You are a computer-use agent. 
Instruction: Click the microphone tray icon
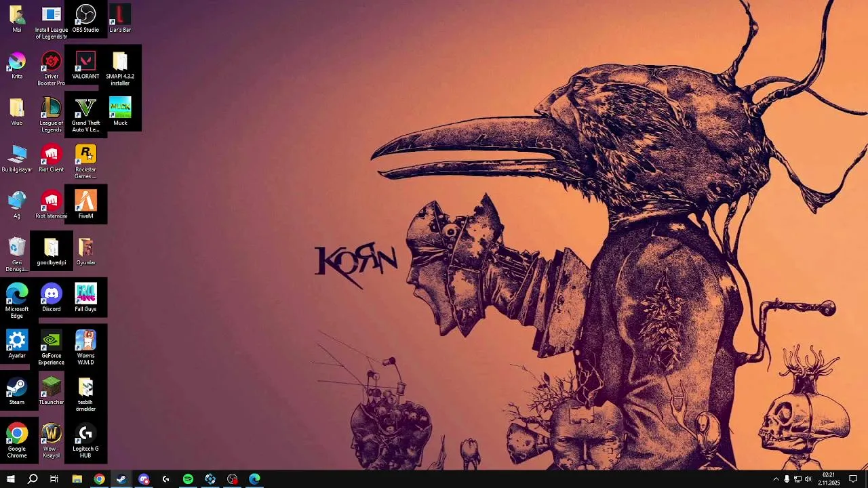point(787,479)
